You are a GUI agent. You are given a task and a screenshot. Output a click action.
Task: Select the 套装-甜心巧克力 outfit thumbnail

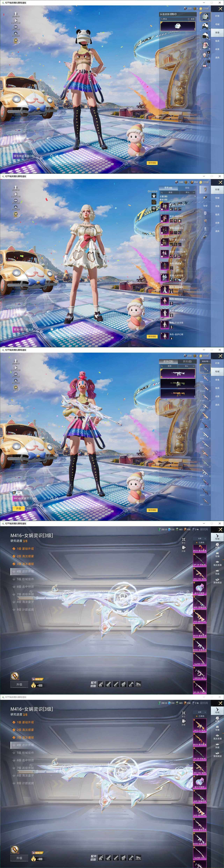coord(164,242)
